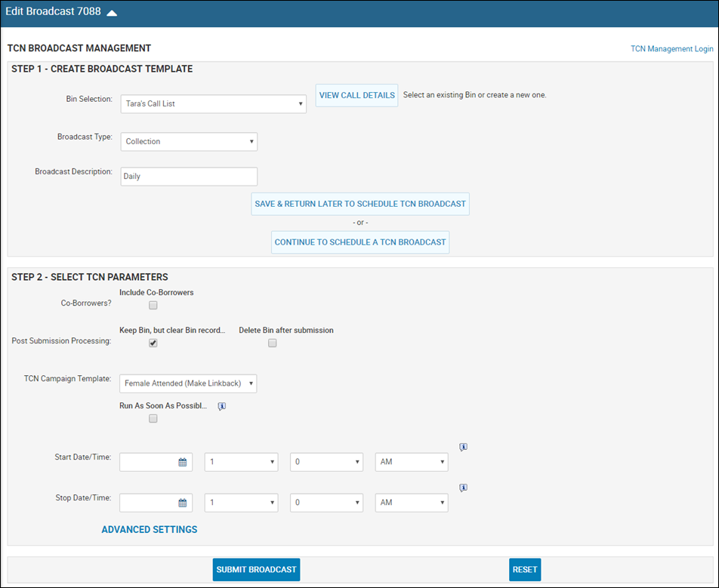Screen dimensions: 719x588
Task: Click the info icon beside Run As Soon As Possible
Action: pos(222,406)
